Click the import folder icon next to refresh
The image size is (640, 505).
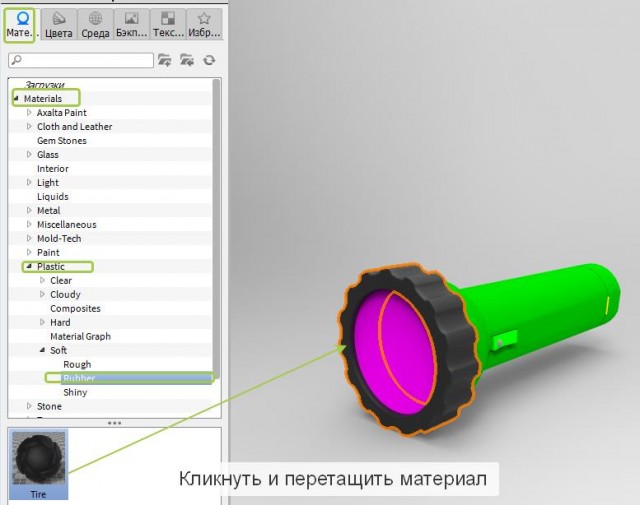coord(187,60)
